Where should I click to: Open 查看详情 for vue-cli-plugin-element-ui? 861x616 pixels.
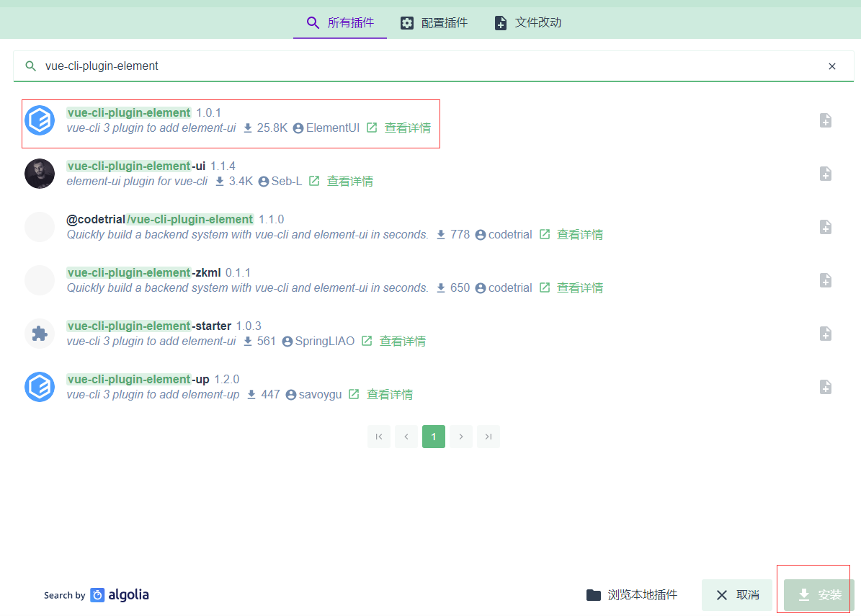(x=349, y=181)
